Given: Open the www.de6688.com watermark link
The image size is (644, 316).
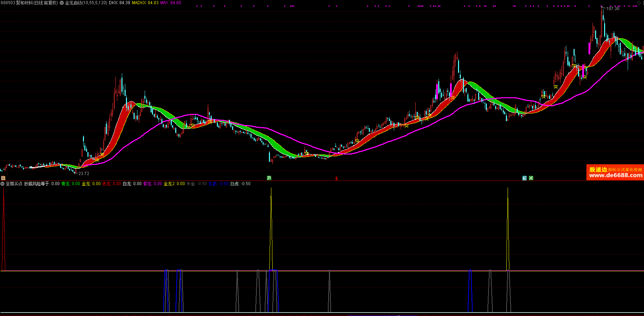Looking at the screenshot, I should coord(615,175).
